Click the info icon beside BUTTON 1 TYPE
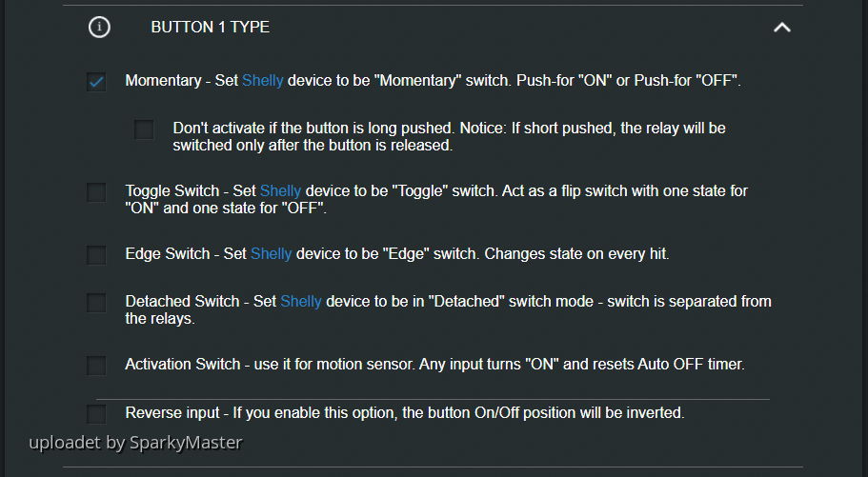The width and height of the screenshot is (868, 477). tap(99, 28)
